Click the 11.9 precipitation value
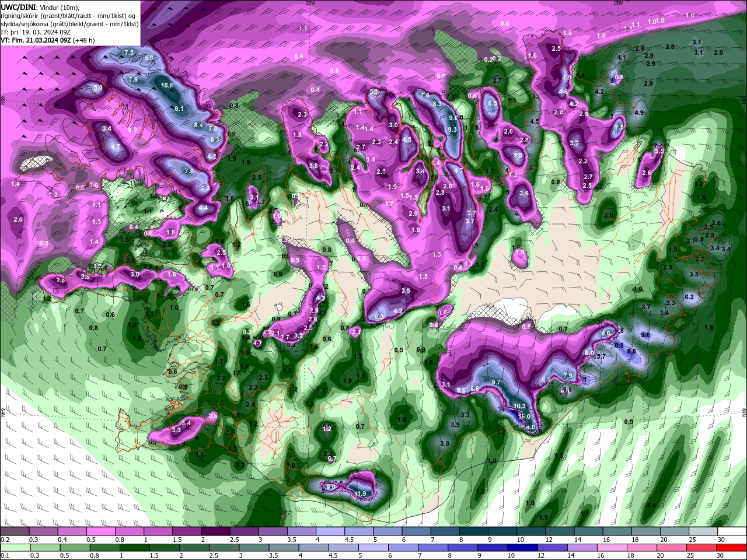The image size is (747, 560). click(x=361, y=494)
